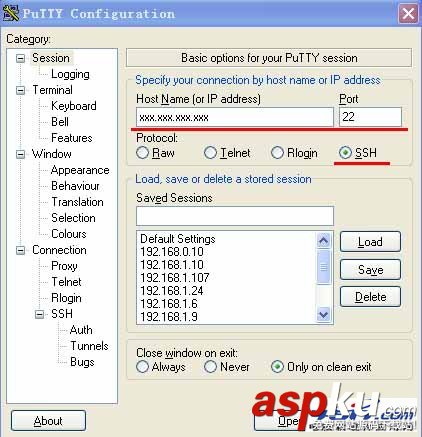Click the Port input field
The image size is (422, 437).
click(x=370, y=117)
